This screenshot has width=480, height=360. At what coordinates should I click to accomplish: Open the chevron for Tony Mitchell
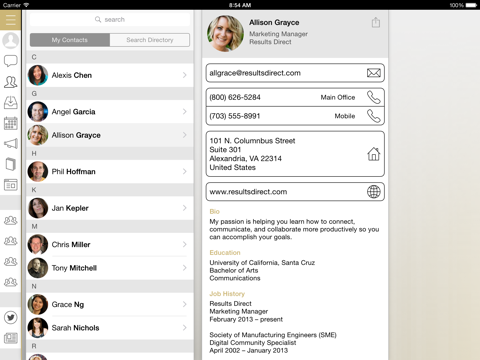click(x=184, y=268)
